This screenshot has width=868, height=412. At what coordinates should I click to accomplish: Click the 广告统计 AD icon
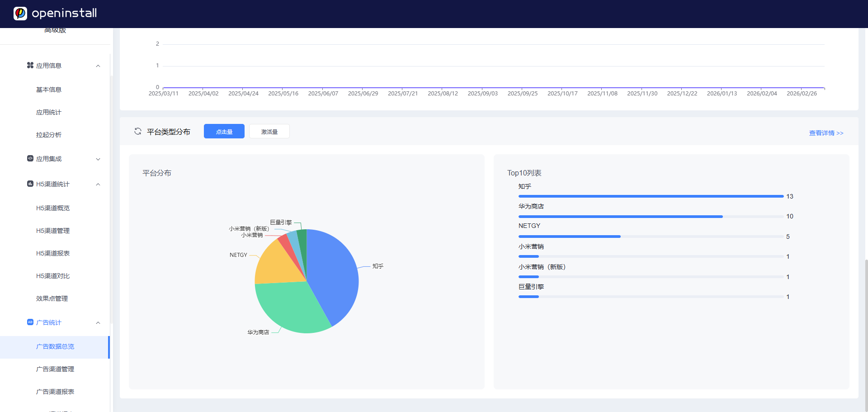tap(30, 322)
